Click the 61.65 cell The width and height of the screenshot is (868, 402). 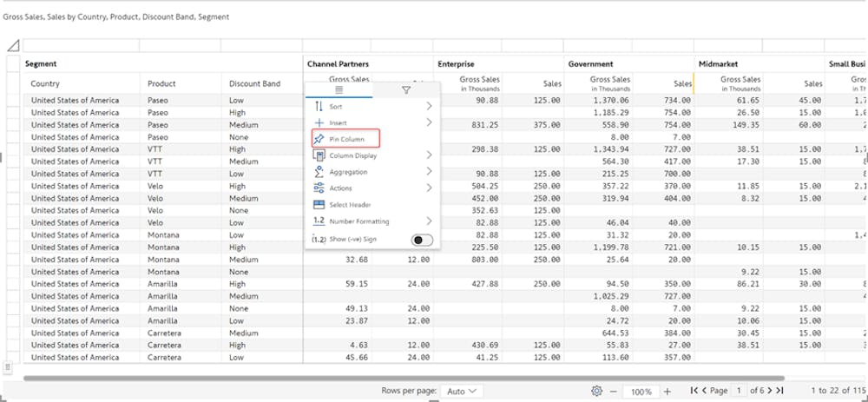point(747,100)
